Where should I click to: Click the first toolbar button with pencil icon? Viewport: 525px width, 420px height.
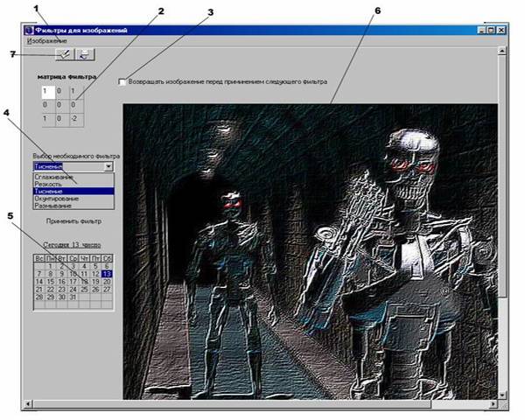point(64,54)
